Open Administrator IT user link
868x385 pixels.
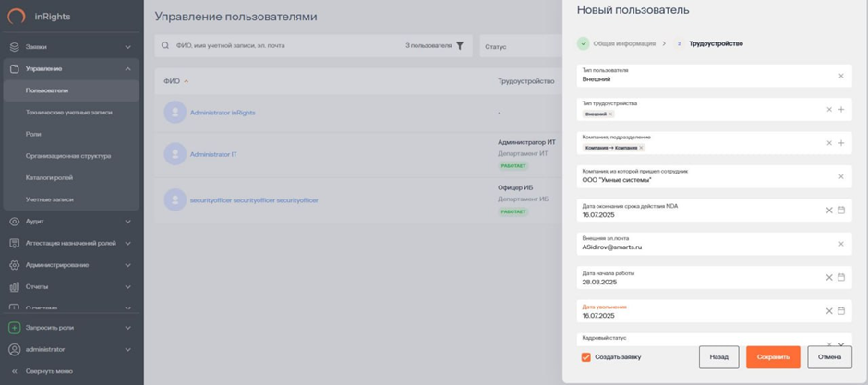point(213,154)
